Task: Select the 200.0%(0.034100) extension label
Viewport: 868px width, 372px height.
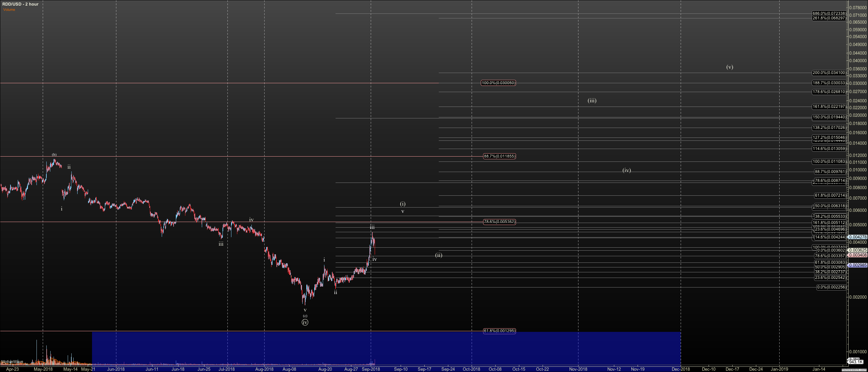Action: click(x=829, y=73)
